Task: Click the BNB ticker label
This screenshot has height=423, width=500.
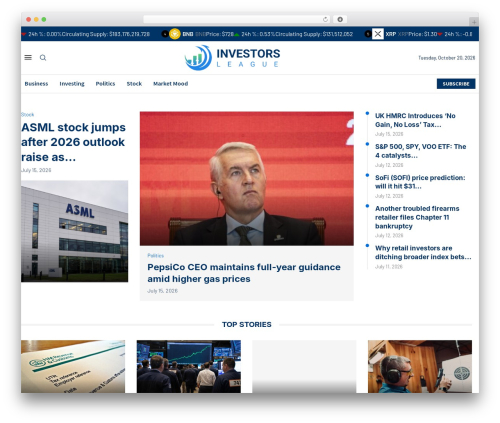Action: point(188,34)
